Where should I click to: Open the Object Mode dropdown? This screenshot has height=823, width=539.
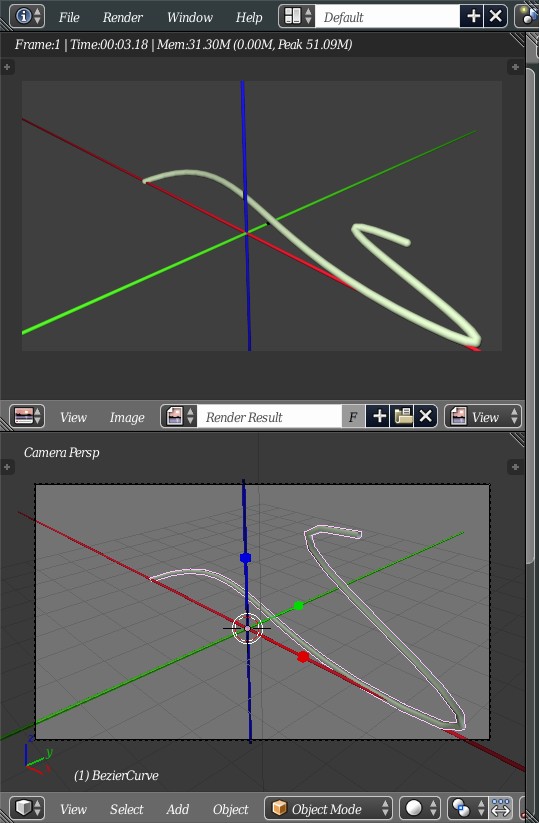click(329, 808)
